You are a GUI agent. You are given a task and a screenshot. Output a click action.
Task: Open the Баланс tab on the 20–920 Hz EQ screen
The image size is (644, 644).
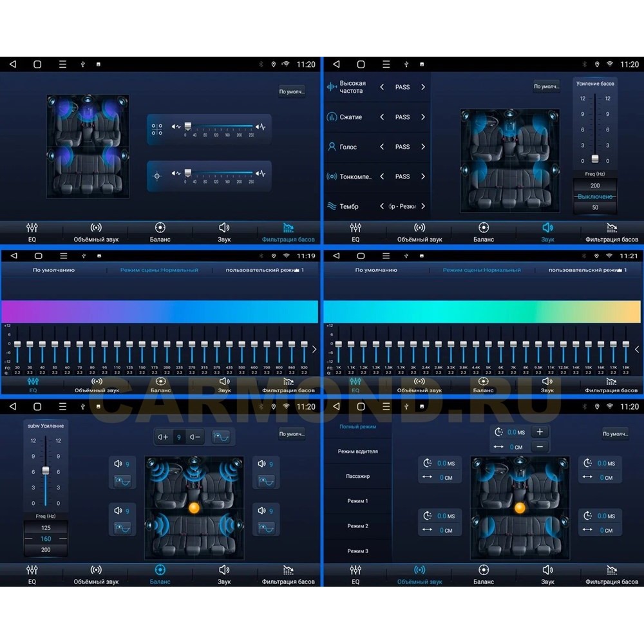(160, 385)
